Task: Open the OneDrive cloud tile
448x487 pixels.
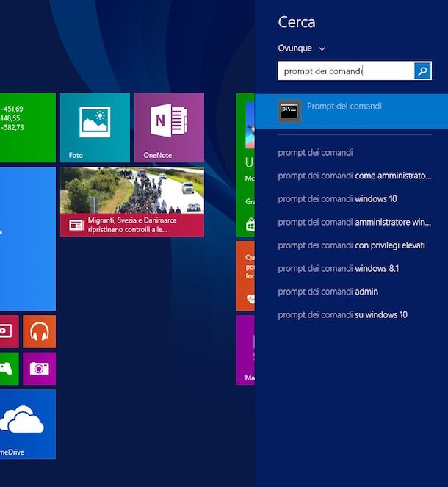Action: pos(27,424)
